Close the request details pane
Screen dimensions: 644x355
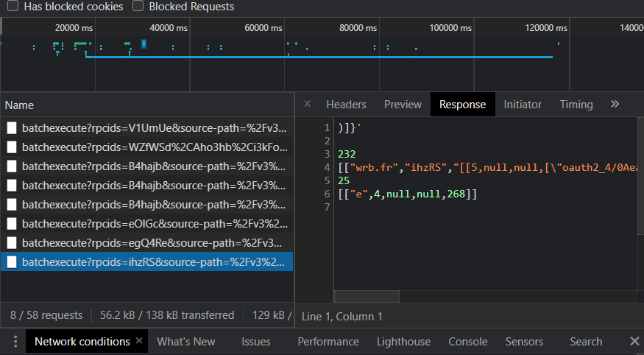click(x=307, y=104)
